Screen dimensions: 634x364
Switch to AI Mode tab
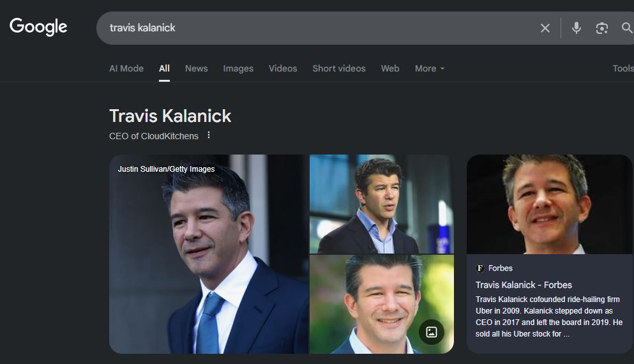point(126,68)
